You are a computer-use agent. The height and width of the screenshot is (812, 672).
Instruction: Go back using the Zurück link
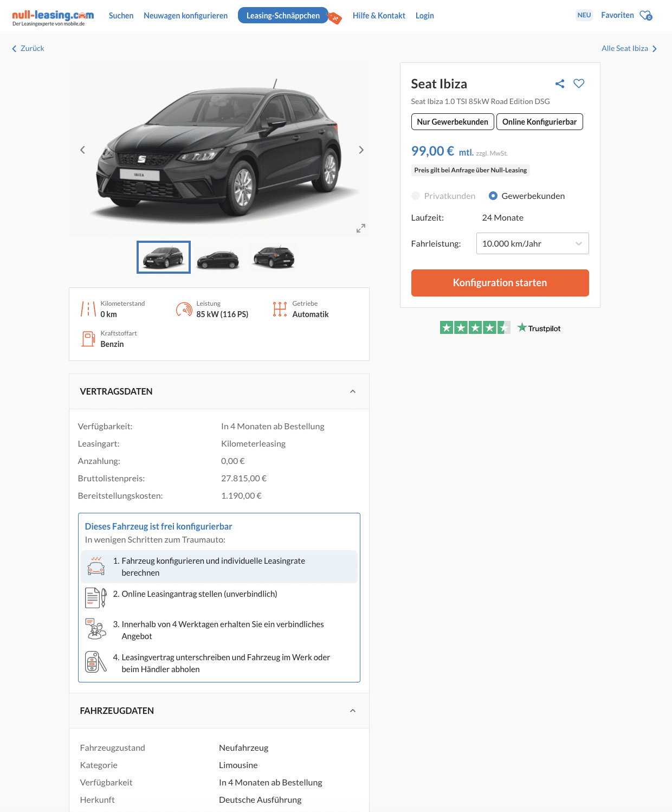[28, 48]
